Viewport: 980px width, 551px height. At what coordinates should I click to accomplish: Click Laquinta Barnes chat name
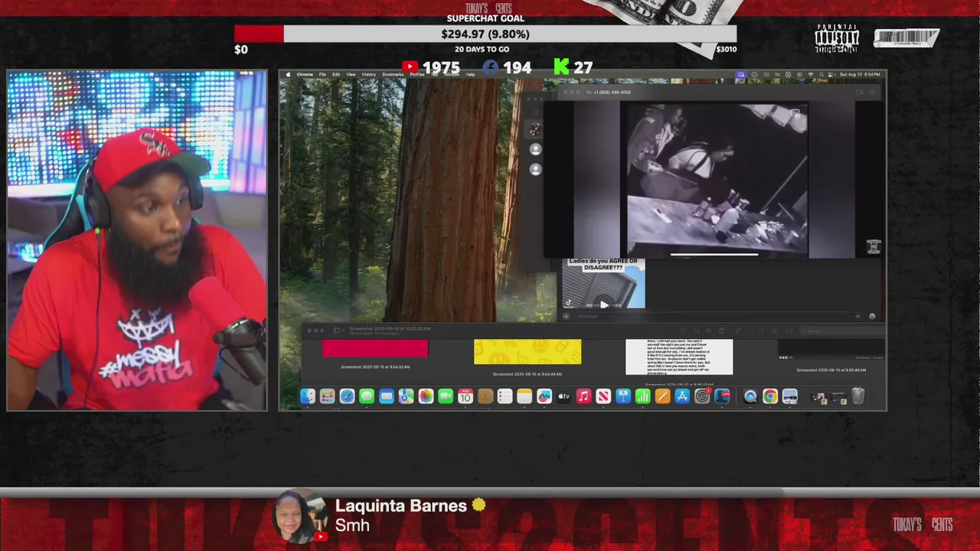click(400, 506)
